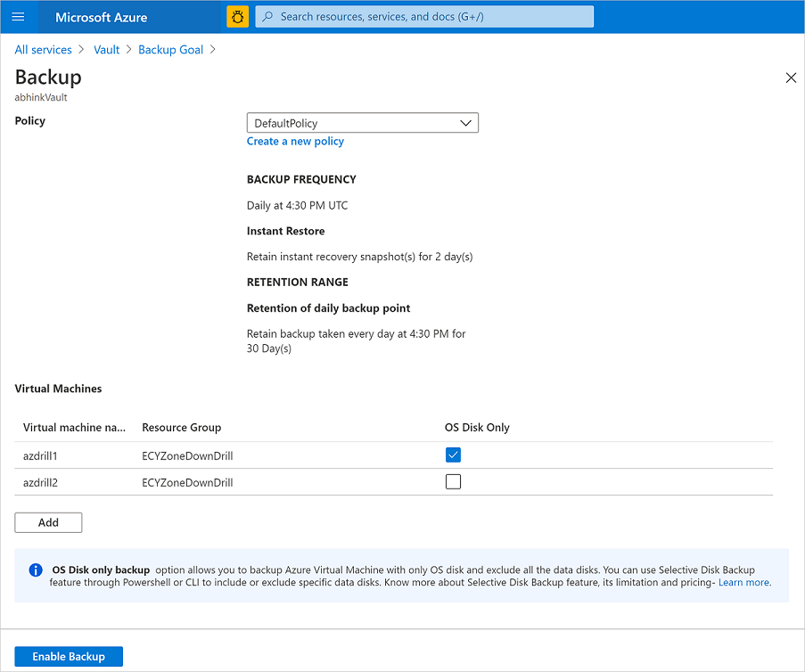Navigate to All services breadcrumb

43,49
